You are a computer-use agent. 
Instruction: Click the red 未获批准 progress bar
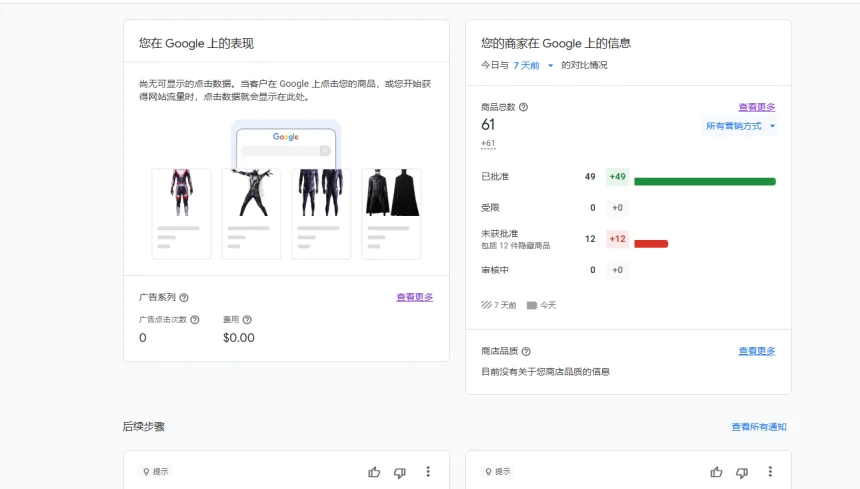pos(650,243)
